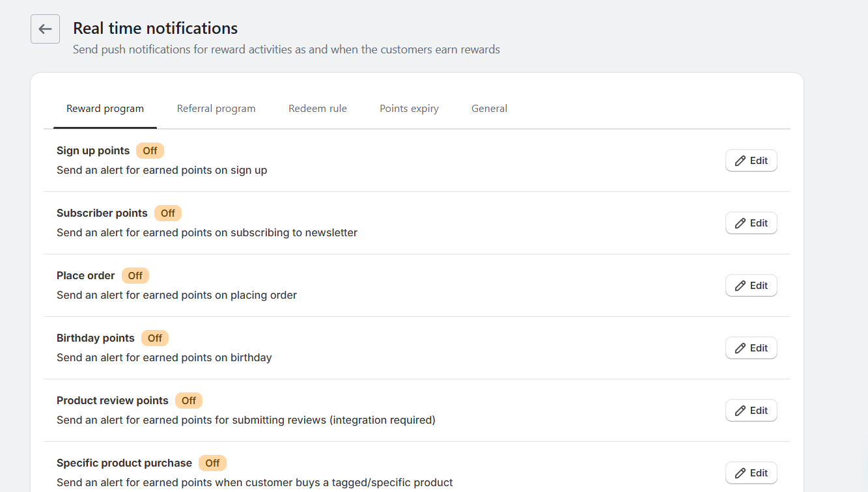Image resolution: width=868 pixels, height=492 pixels.
Task: Click the Real time notifications heading
Action: [x=155, y=29]
